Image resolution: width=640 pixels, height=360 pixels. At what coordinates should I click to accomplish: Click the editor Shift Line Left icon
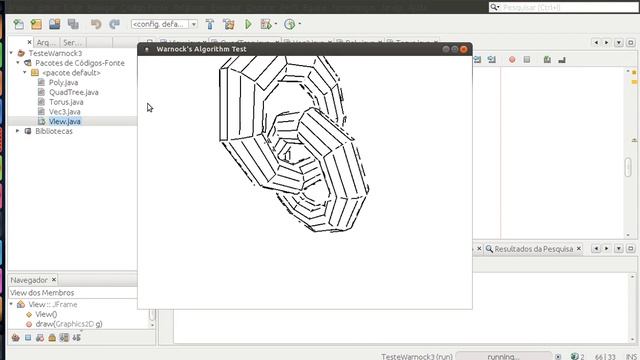coord(477,60)
